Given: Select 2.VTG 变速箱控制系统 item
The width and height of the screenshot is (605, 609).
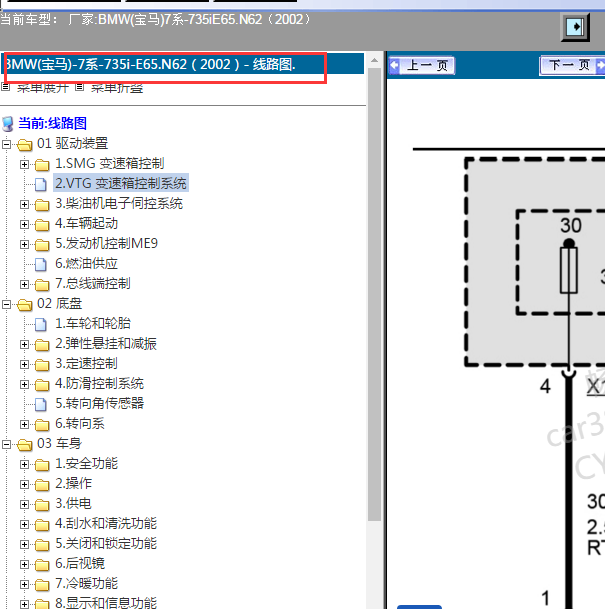Looking at the screenshot, I should tap(121, 183).
